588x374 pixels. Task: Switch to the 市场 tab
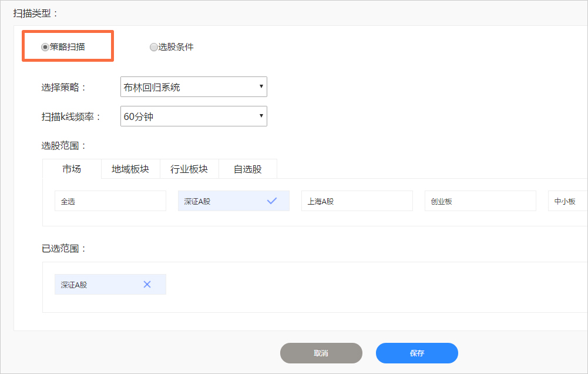(72, 169)
